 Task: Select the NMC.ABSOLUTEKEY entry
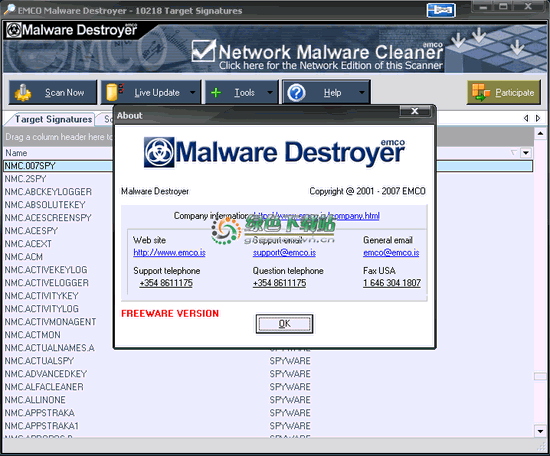click(x=45, y=205)
